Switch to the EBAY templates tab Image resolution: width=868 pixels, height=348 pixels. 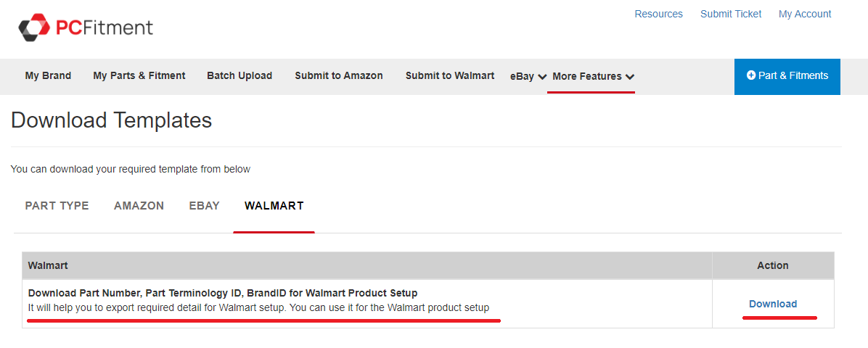(x=204, y=206)
